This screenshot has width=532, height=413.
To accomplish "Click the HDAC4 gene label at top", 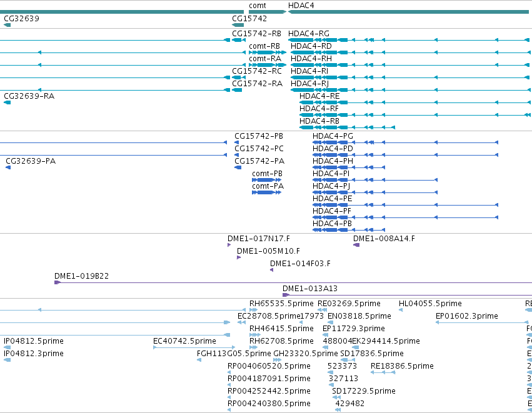I will tap(301, 6).
